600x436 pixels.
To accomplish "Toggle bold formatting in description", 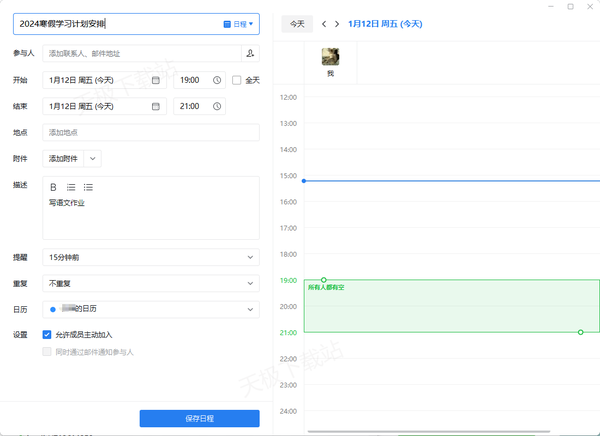I will point(54,187).
